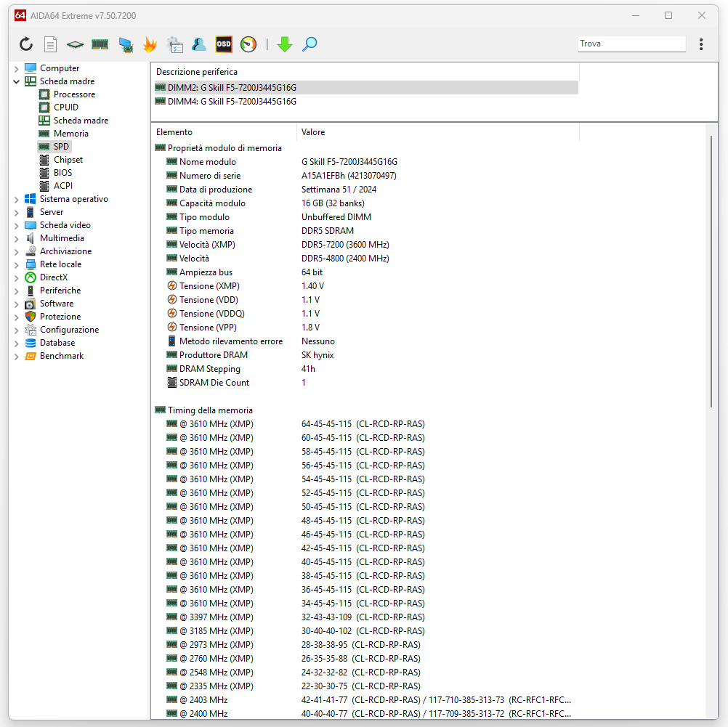Collapse the Scheda madre tree node
This screenshot has height=727, width=728.
coord(16,82)
